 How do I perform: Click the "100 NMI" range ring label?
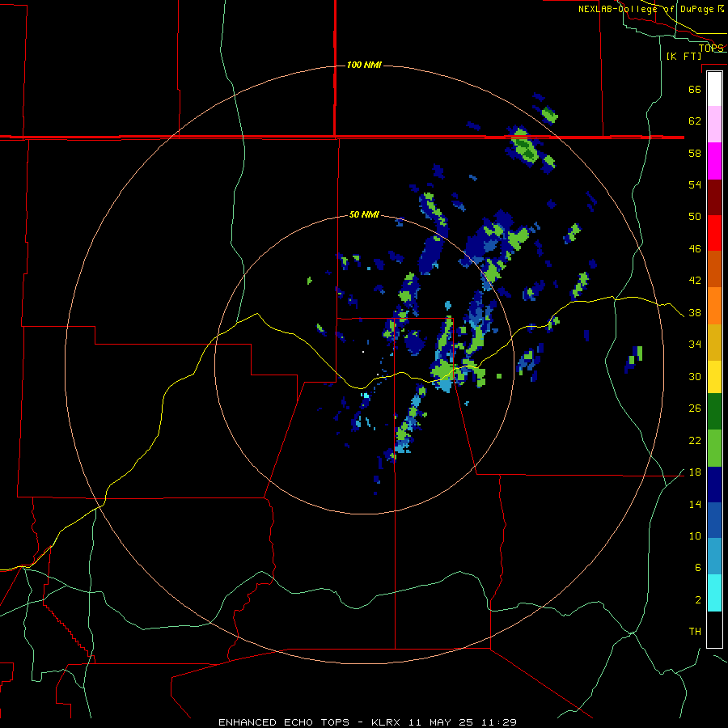click(364, 65)
